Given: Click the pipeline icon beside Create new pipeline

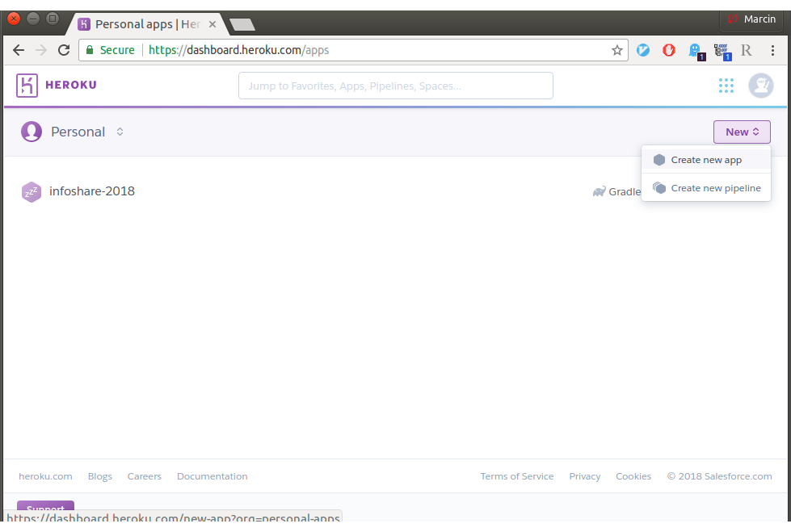Looking at the screenshot, I should (x=658, y=188).
